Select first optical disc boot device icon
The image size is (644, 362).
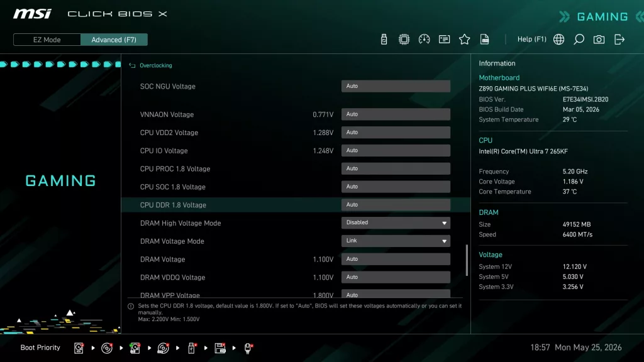click(107, 348)
